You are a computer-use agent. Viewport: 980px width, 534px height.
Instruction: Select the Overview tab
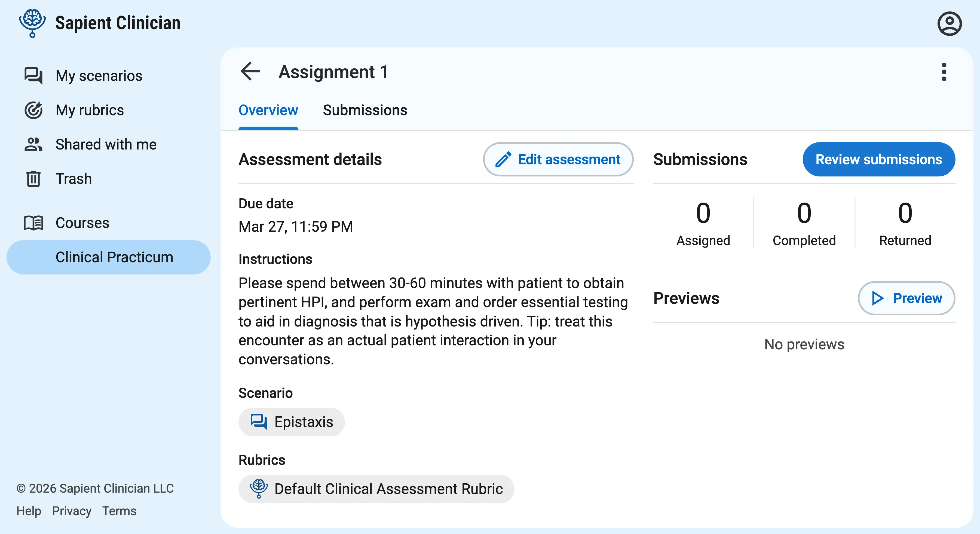coord(268,110)
